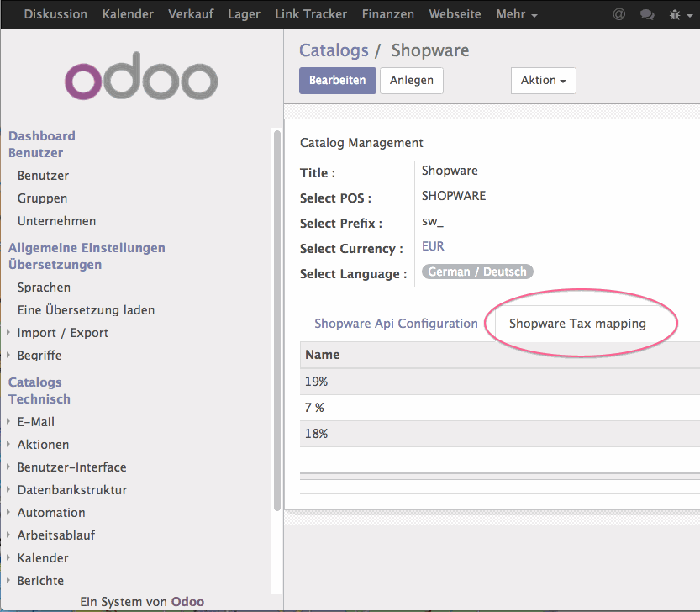Open Allgemeine Einstellungen in sidebar

tap(87, 247)
